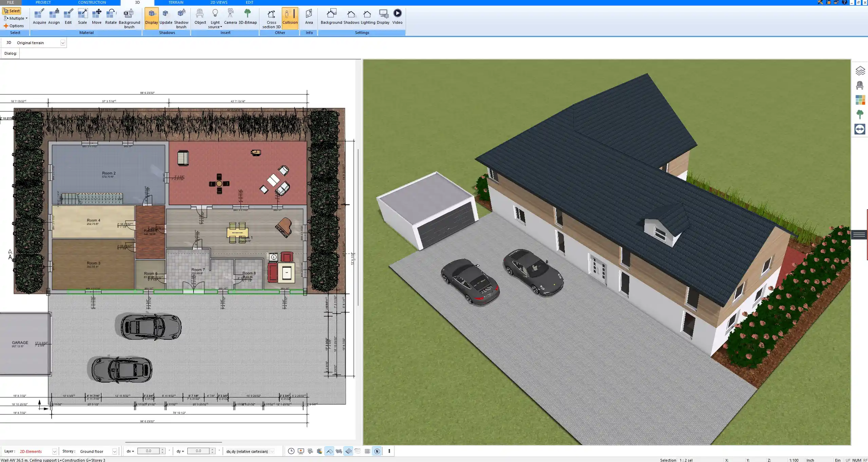Insert a 3D Object
Screen dimensions: 868x462
pos(200,17)
